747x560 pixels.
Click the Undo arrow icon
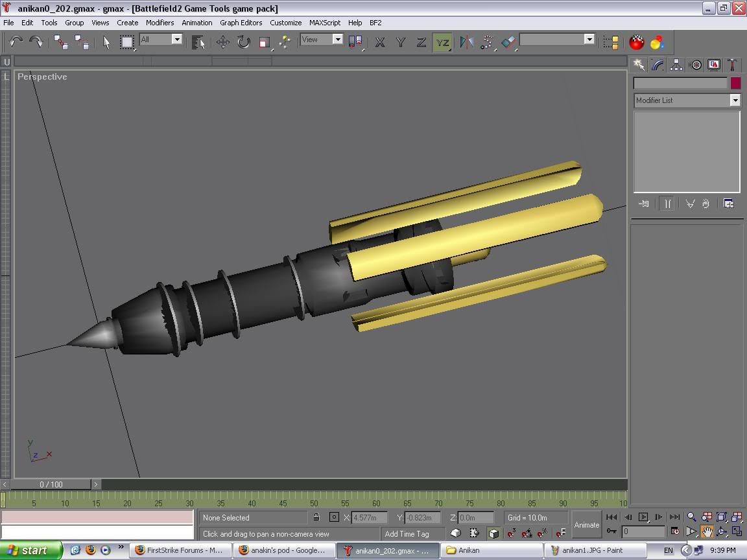pos(16,42)
